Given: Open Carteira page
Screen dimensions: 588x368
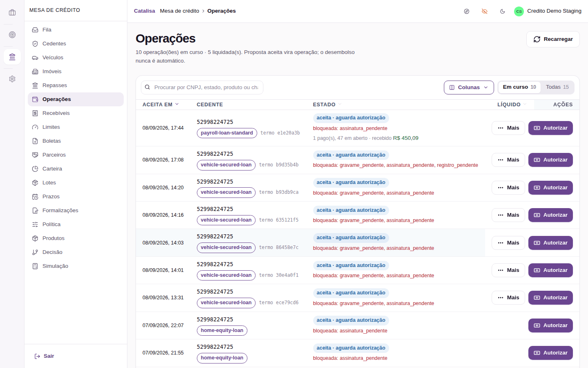Looking at the screenshot, I should [76, 169].
